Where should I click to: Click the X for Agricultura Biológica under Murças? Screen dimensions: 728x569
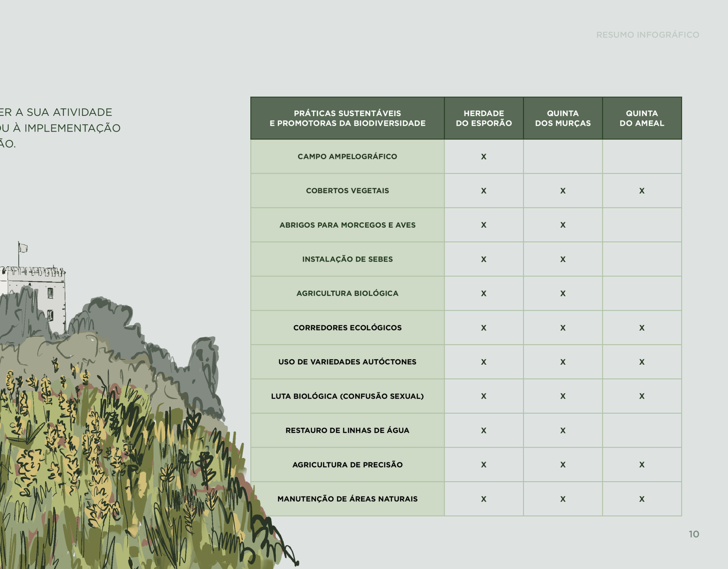(563, 294)
